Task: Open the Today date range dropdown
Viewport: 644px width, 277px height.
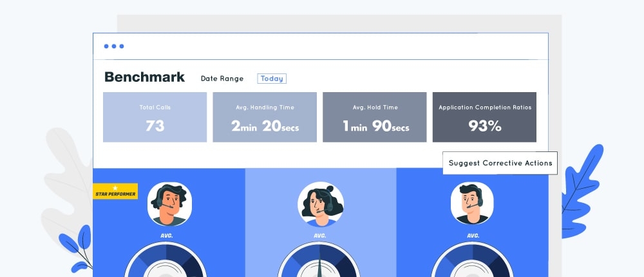Action: 272,79
